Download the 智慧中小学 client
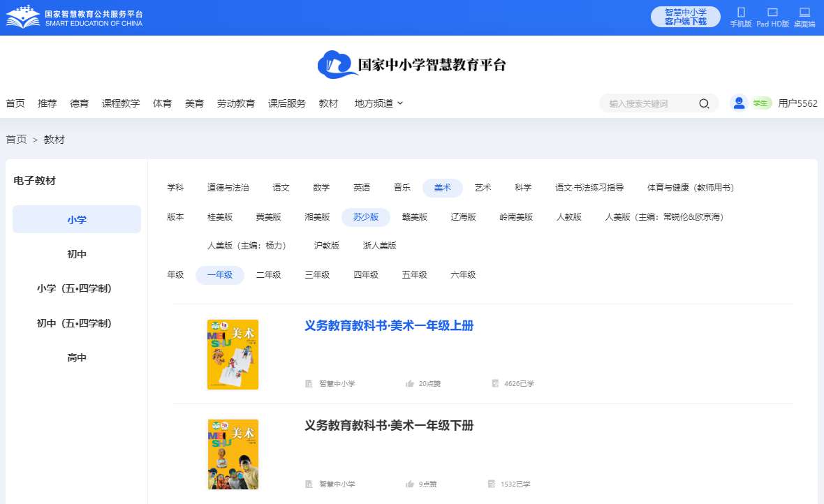Screen dimensions: 824x504 point(685,17)
